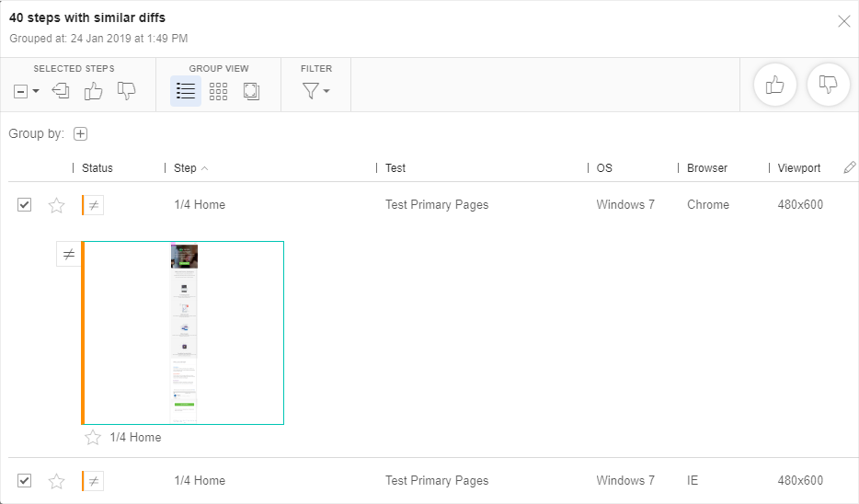Approve selected steps with small thumbs up
The width and height of the screenshot is (859, 504).
pyautogui.click(x=94, y=91)
